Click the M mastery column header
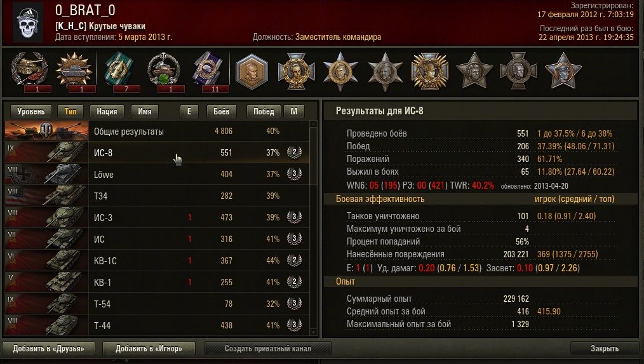The height and width of the screenshot is (364, 644). [x=294, y=111]
